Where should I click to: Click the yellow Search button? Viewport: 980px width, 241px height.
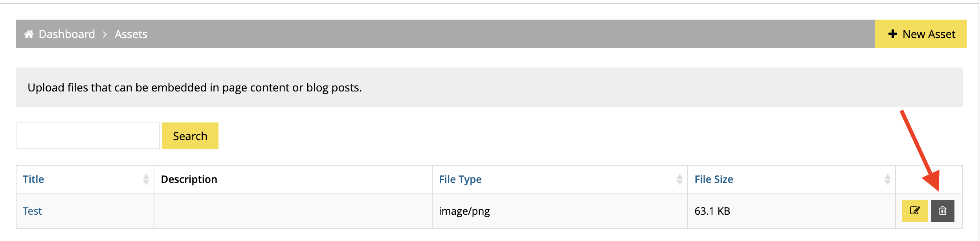click(190, 136)
